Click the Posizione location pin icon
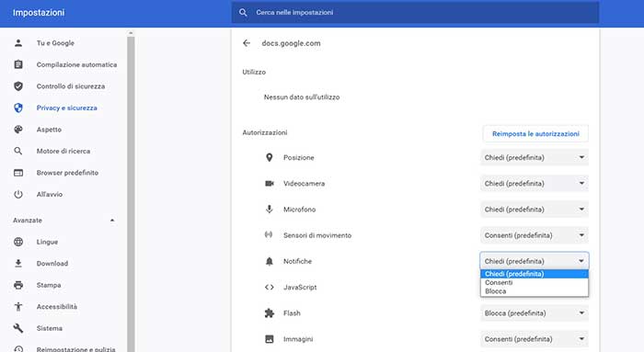Image resolution: width=644 pixels, height=352 pixels. [x=269, y=157]
